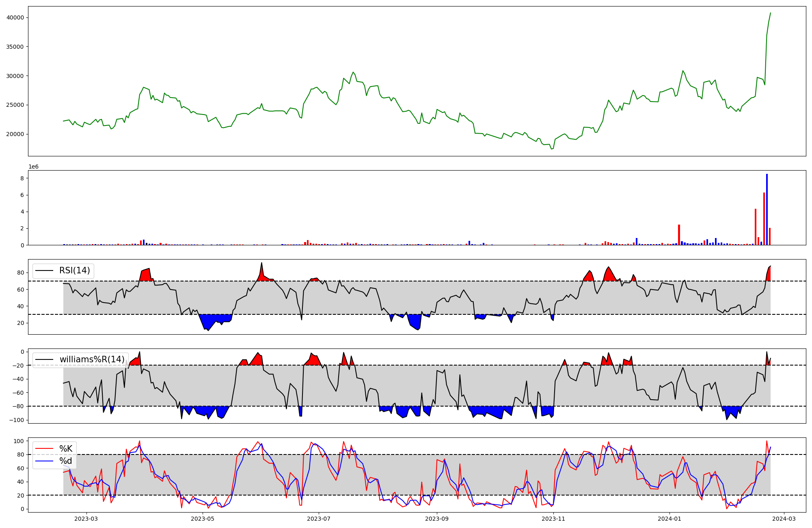Click the 2024-03 date axis label

pyautogui.click(x=784, y=519)
